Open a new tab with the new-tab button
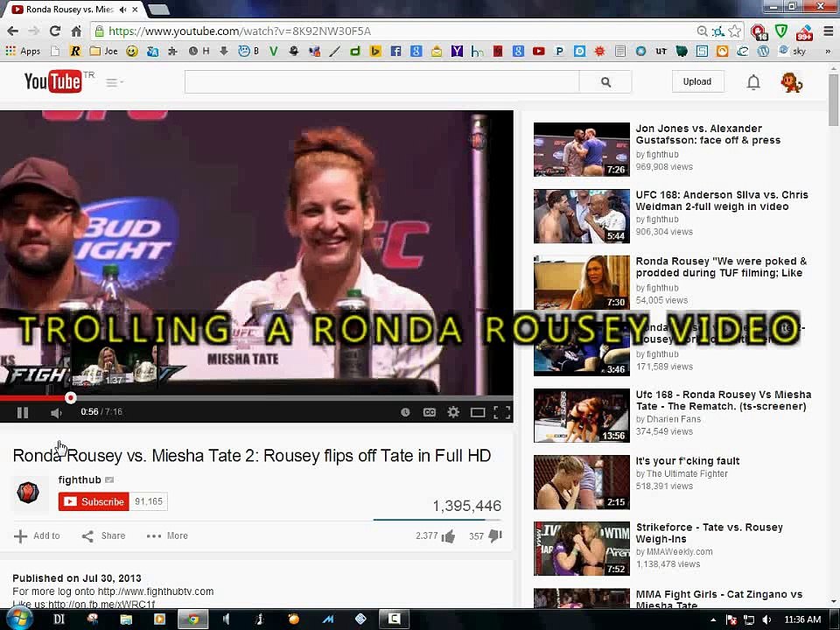 158,9
